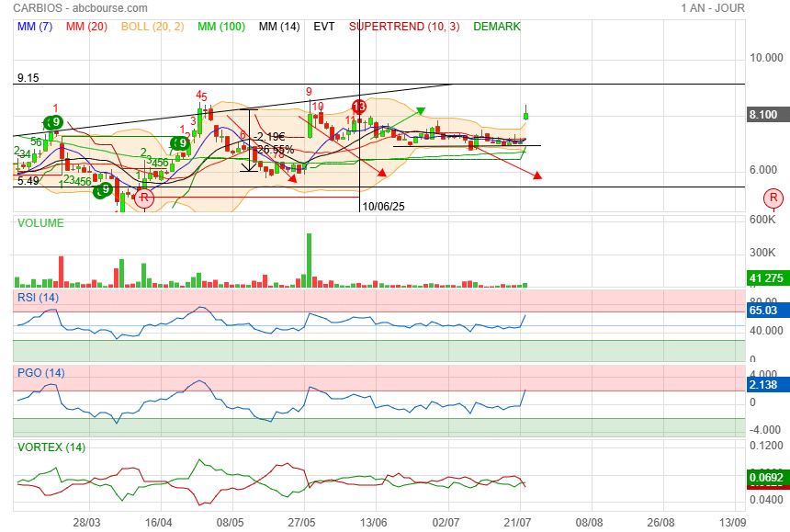Click the 8.100 current price tag
The width and height of the screenshot is (790, 532).
coord(766,114)
